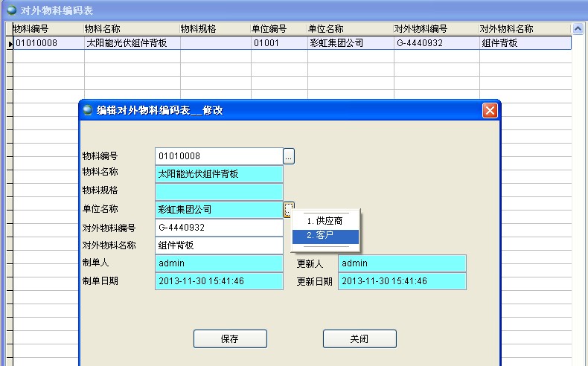The image size is (588, 366).
Task: Click the browse button beside 物料编号 field
Action: point(289,156)
